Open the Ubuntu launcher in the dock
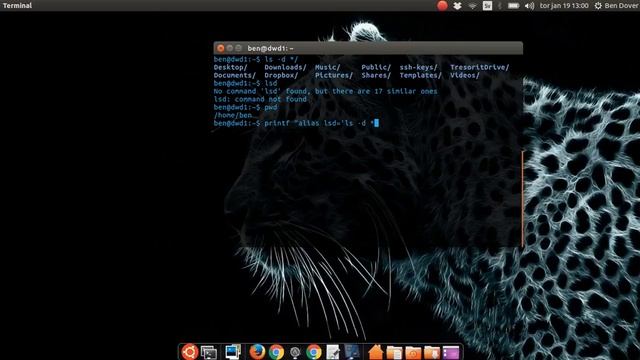Screen dimensions: 640x360 pos(190,351)
